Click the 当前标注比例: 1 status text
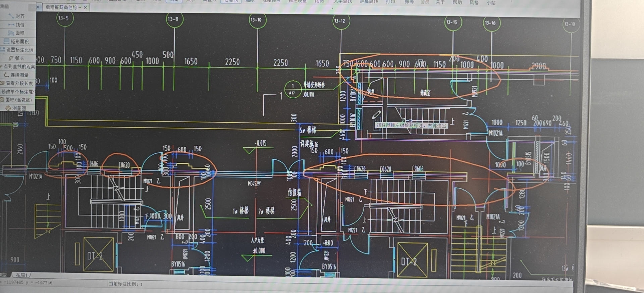Viewport: 644px width, 293px height. click(125, 284)
